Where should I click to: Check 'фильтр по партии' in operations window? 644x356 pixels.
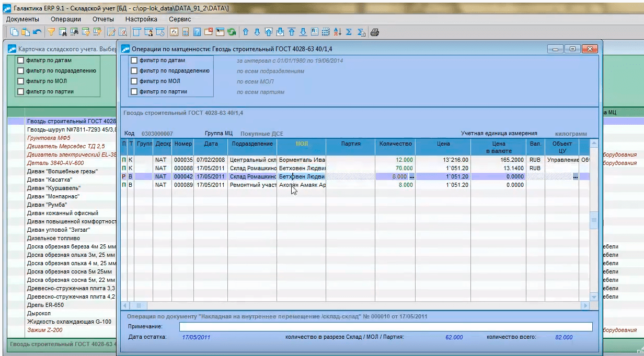[134, 92]
